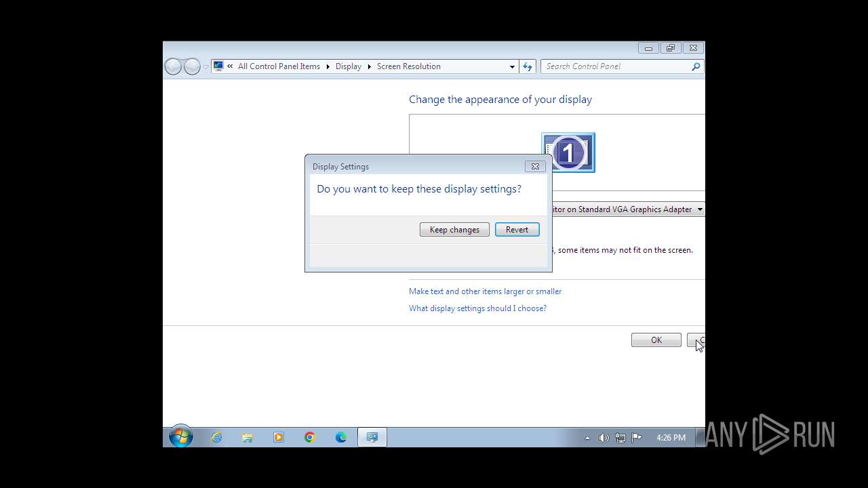Open File Explorer from taskbar

click(248, 438)
